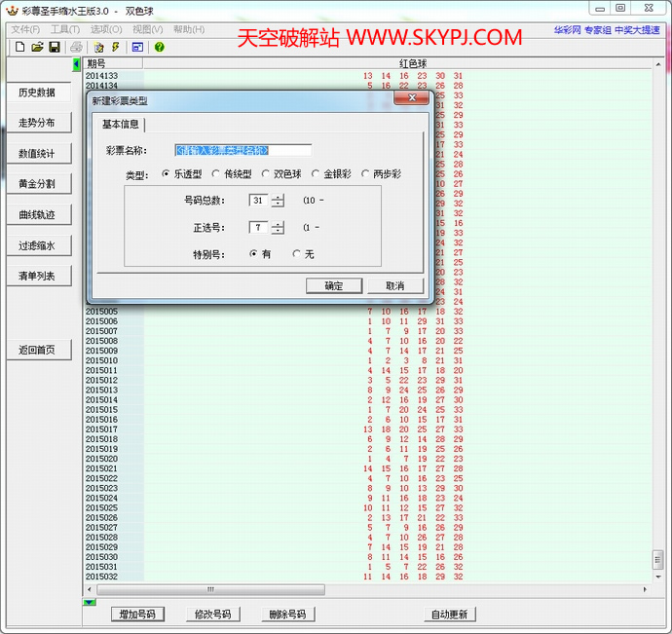Select the 传统型 type radio button
Screen dimensions: 672x634
tap(216, 174)
